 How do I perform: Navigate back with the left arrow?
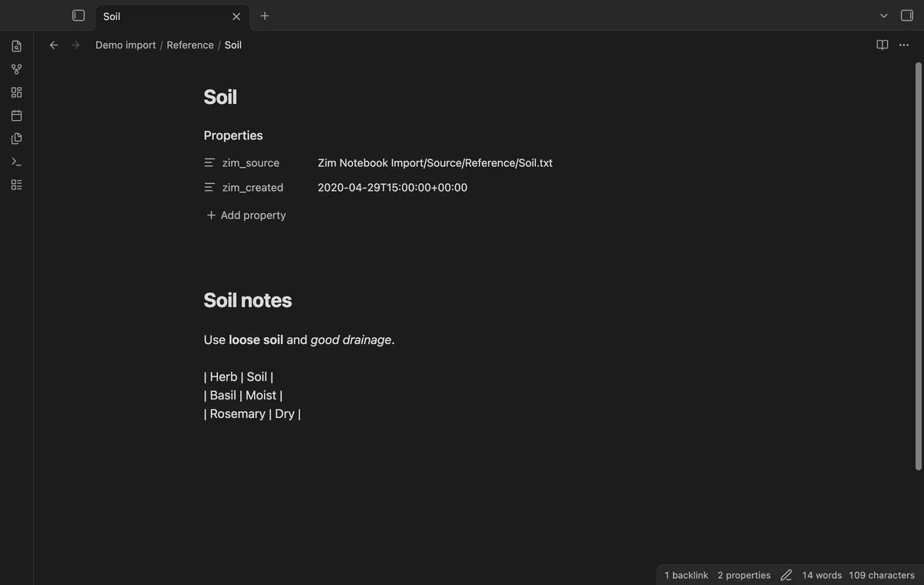(54, 45)
